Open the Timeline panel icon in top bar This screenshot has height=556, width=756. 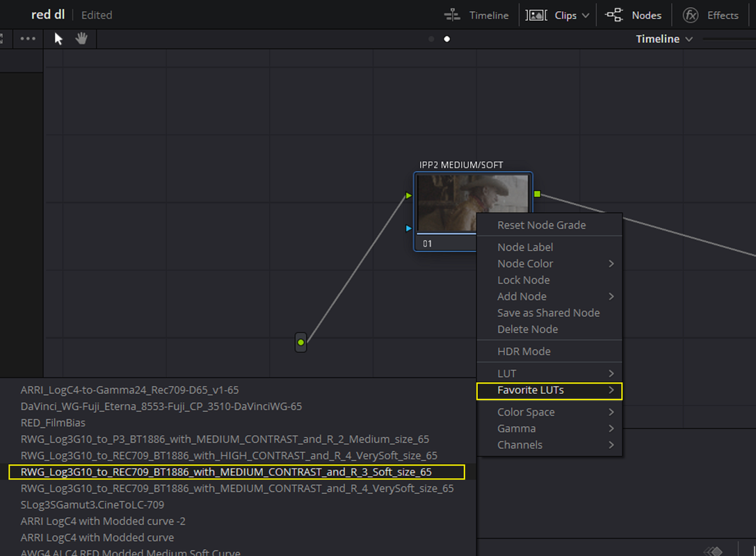coord(452,15)
